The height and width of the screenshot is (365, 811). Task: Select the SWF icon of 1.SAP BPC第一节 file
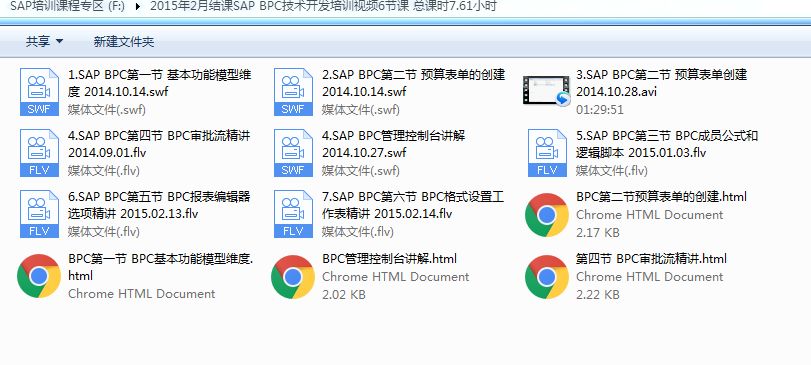(x=39, y=92)
